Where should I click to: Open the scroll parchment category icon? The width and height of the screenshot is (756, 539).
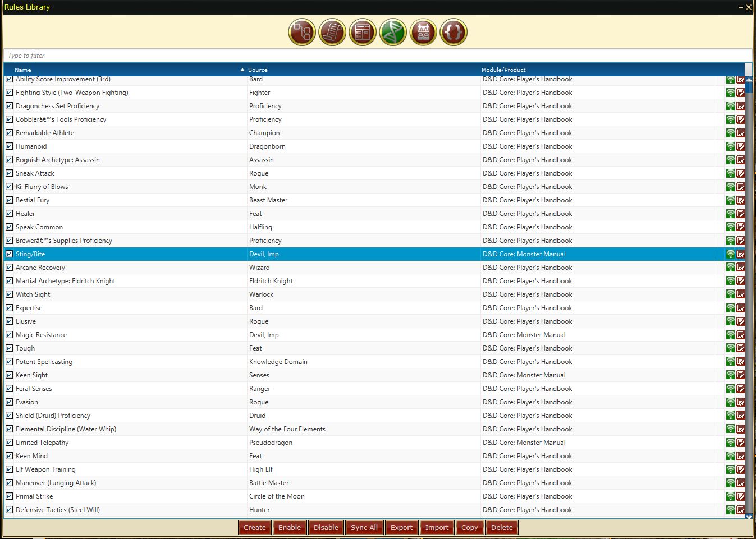332,32
